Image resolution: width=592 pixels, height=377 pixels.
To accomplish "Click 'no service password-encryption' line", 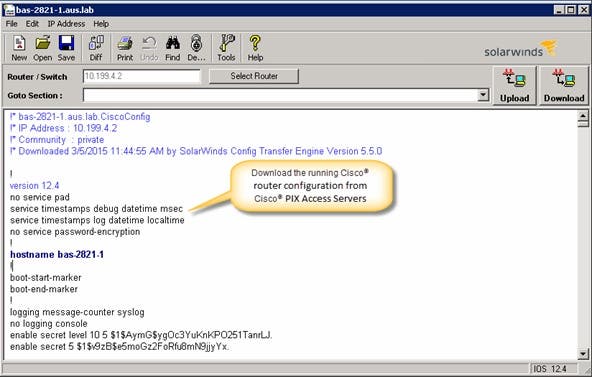I will pyautogui.click(x=75, y=232).
